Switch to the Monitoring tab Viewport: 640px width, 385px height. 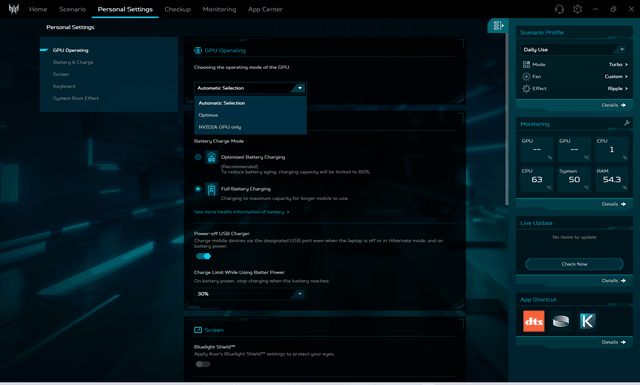[x=219, y=9]
